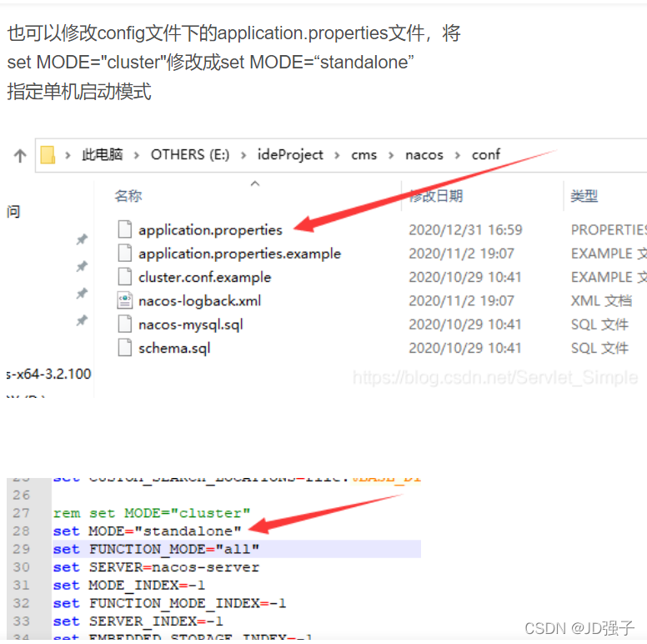Click XML 文档 type cell
This screenshot has height=644, width=647.
(601, 301)
